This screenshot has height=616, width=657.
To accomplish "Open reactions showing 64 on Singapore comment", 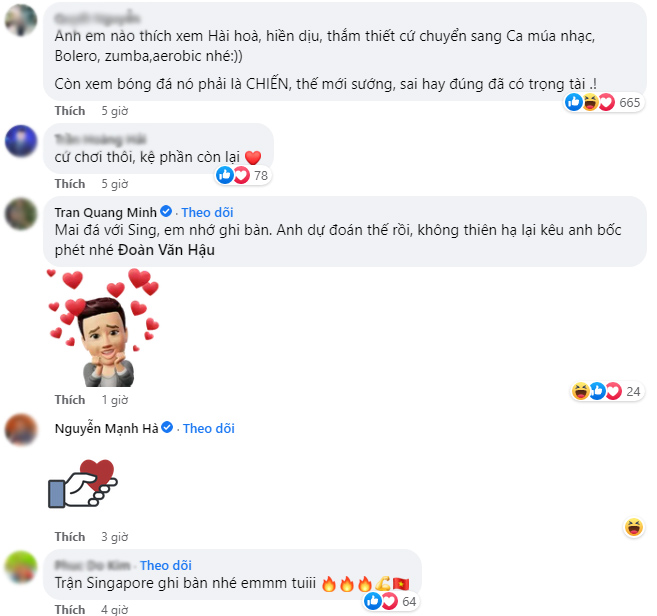I will 391,601.
